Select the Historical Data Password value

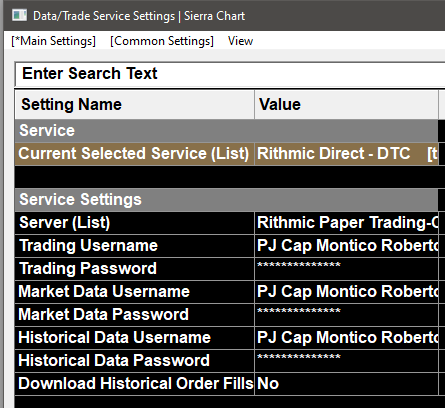pyautogui.click(x=346, y=361)
